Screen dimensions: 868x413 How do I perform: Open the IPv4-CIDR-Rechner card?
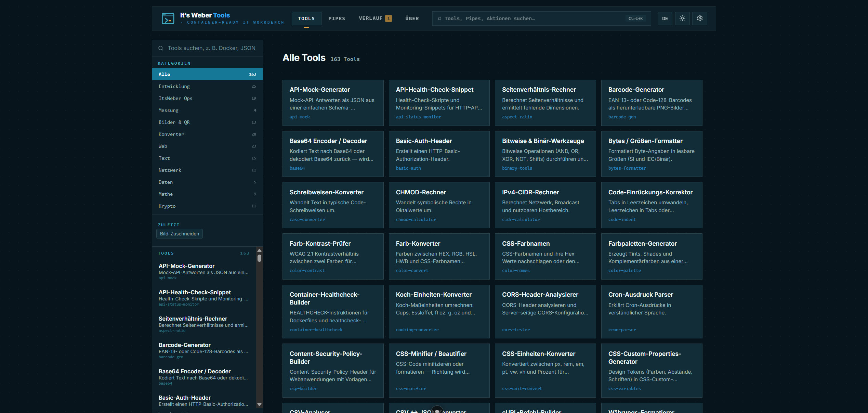pos(545,205)
